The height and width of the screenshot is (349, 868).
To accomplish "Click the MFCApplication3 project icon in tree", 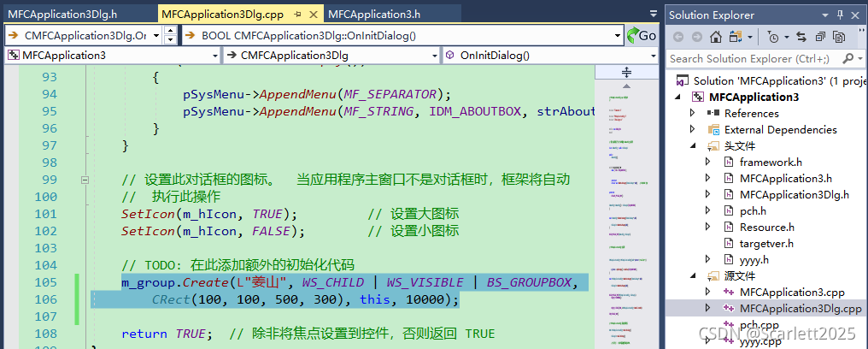I will click(x=699, y=97).
